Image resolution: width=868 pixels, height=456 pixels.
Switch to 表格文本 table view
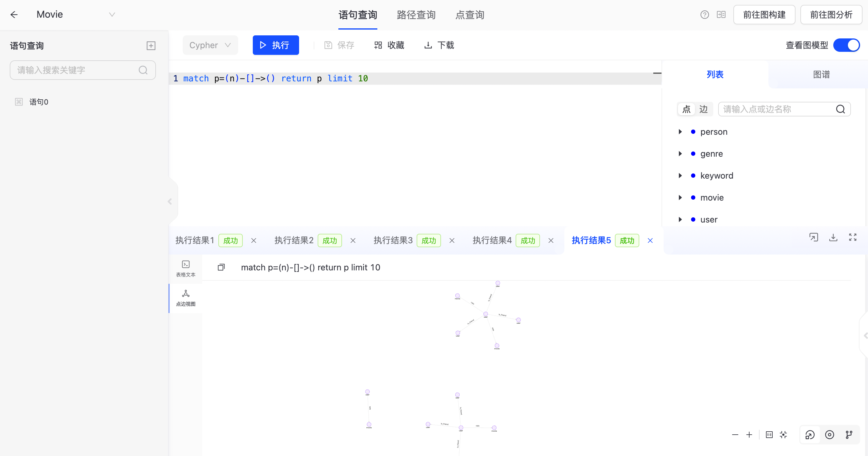[x=186, y=269]
